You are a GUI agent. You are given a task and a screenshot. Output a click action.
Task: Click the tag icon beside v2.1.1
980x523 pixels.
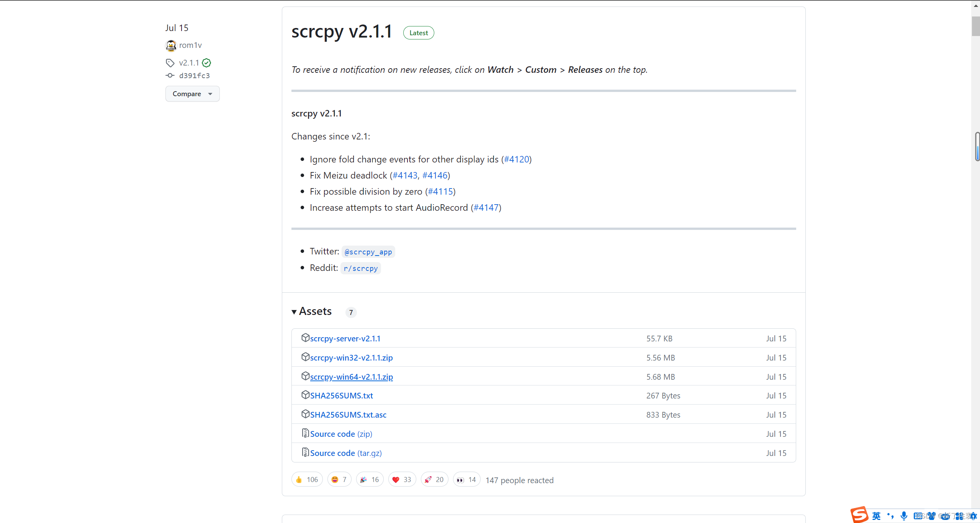coord(170,63)
